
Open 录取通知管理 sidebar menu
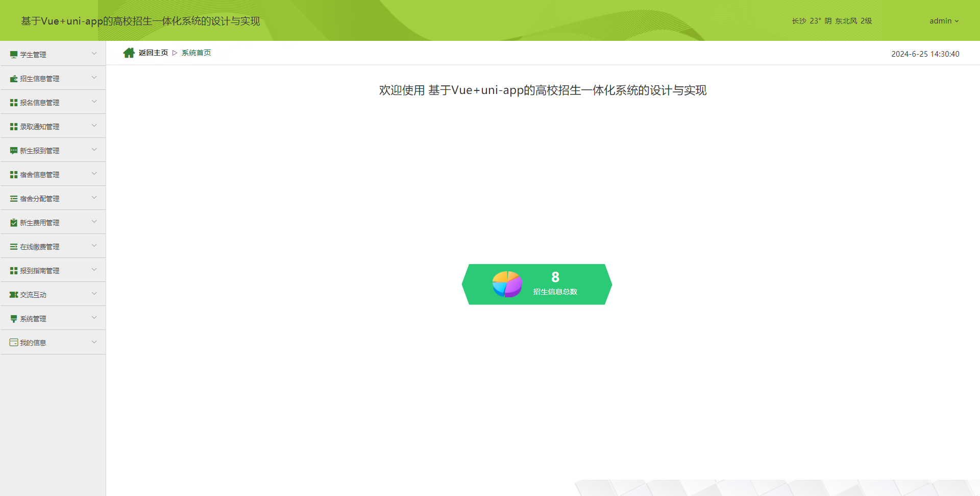click(53, 126)
